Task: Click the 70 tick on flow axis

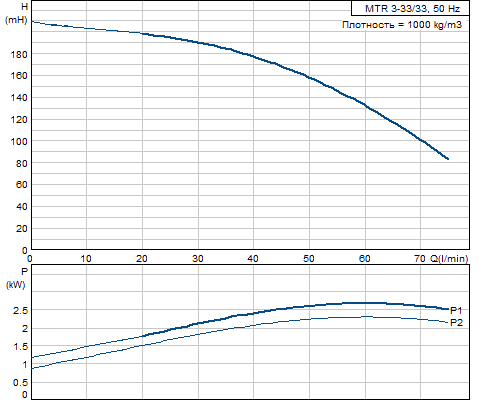Action: pos(420,259)
